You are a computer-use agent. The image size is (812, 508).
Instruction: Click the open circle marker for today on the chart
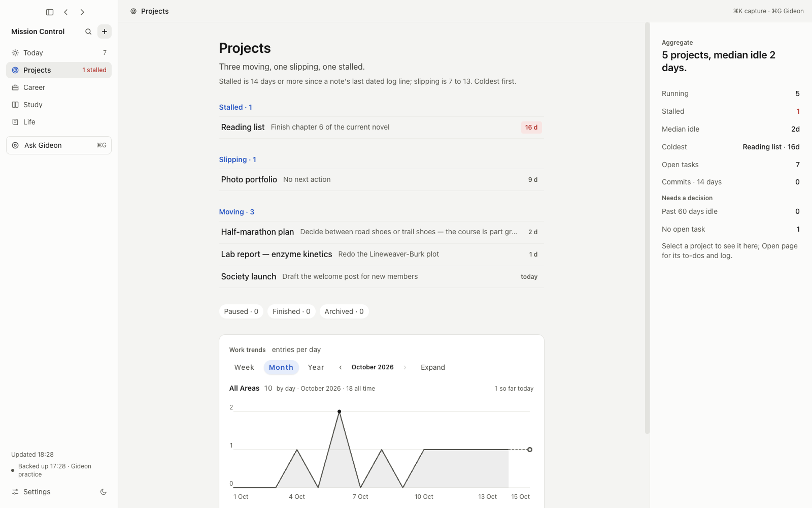(x=530, y=450)
